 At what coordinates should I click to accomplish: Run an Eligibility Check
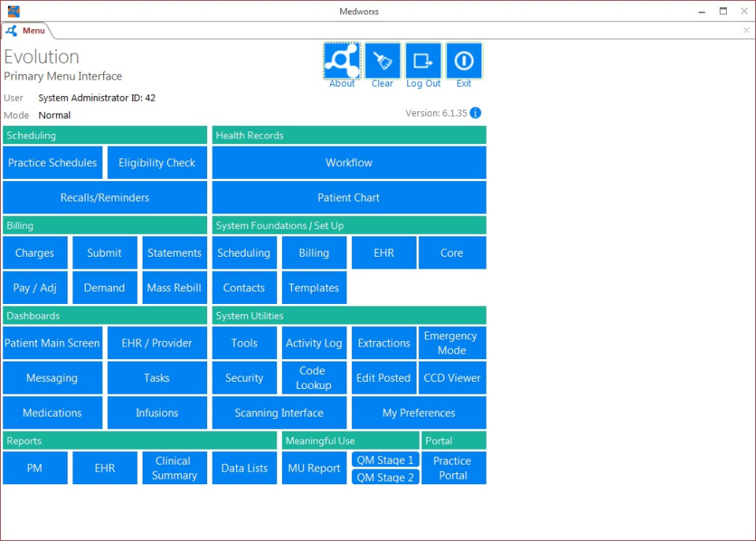(x=157, y=162)
